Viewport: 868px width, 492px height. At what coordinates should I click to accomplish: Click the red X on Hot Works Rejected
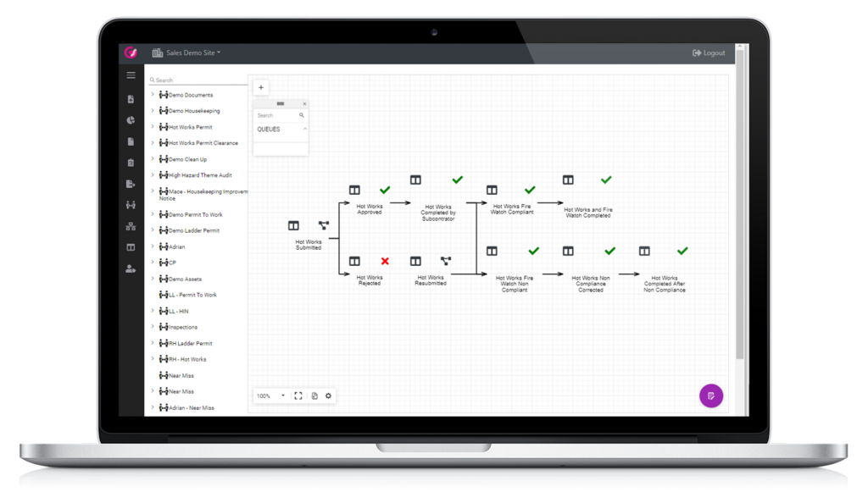[385, 262]
